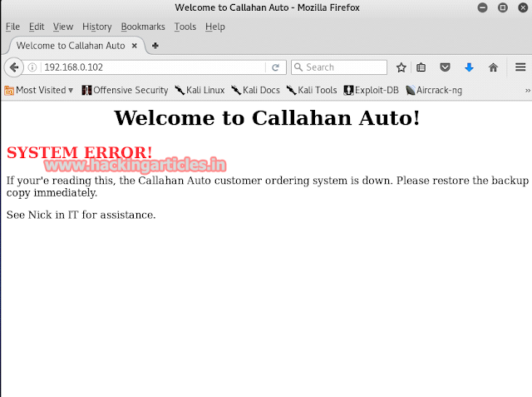Open the Downloads arrow icon

(469, 67)
